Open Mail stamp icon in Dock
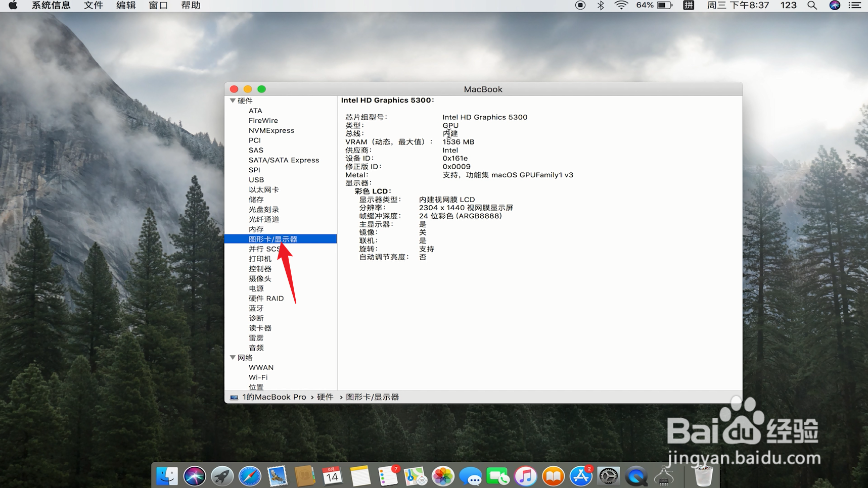 277,476
